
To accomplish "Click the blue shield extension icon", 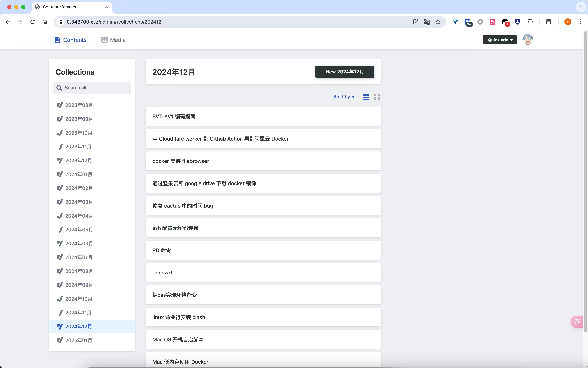I will point(517,22).
